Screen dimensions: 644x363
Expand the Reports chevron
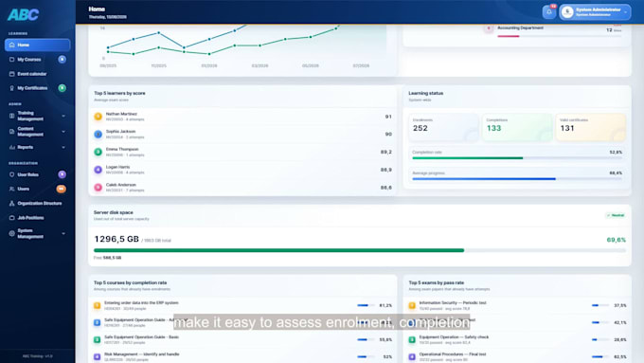coord(63,147)
